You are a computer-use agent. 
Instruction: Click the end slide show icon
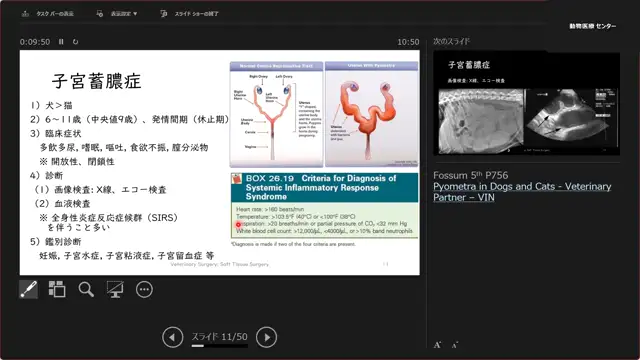tap(164, 13)
